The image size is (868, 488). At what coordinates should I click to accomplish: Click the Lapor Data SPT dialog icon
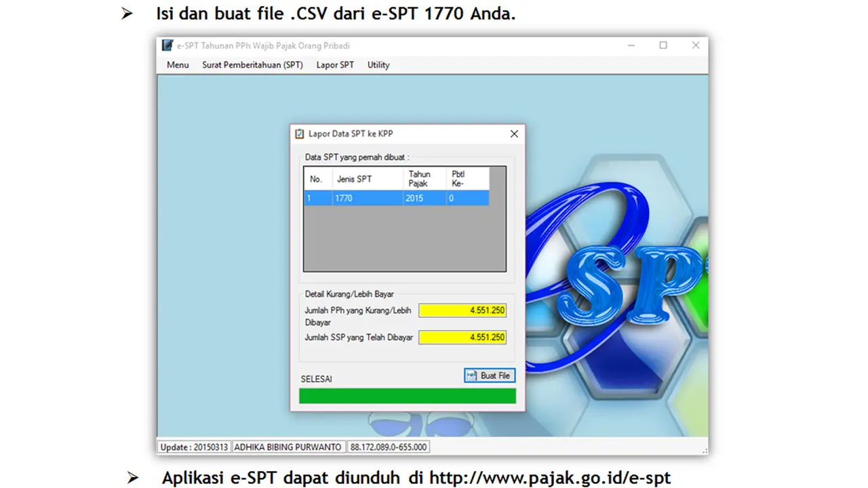300,134
